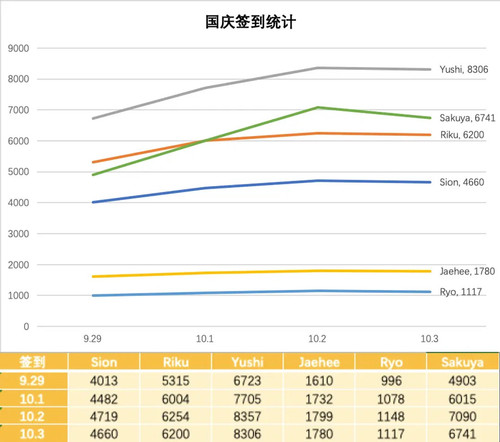Select cell with value 6723
Image resolution: width=500 pixels, height=442 pixels.
click(x=247, y=380)
